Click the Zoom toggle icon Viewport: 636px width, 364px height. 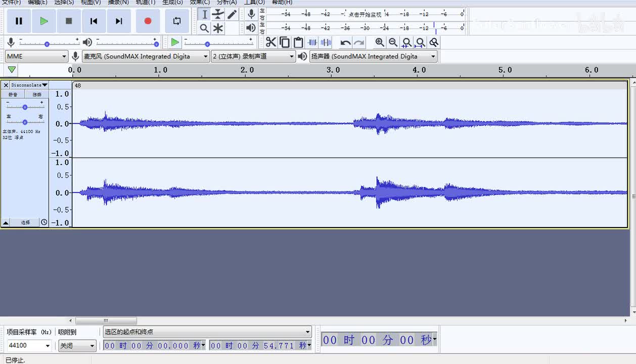click(434, 42)
